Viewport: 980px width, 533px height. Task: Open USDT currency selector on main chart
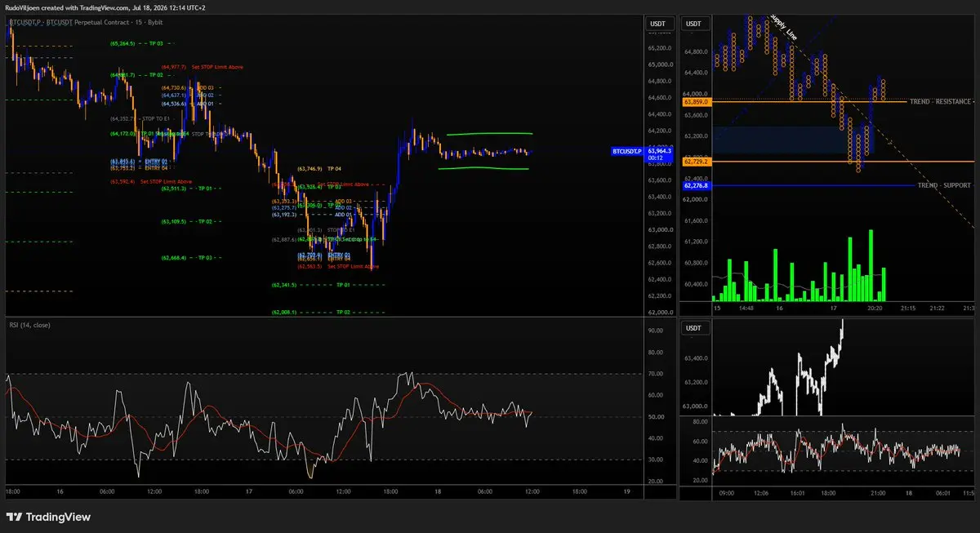click(x=657, y=24)
